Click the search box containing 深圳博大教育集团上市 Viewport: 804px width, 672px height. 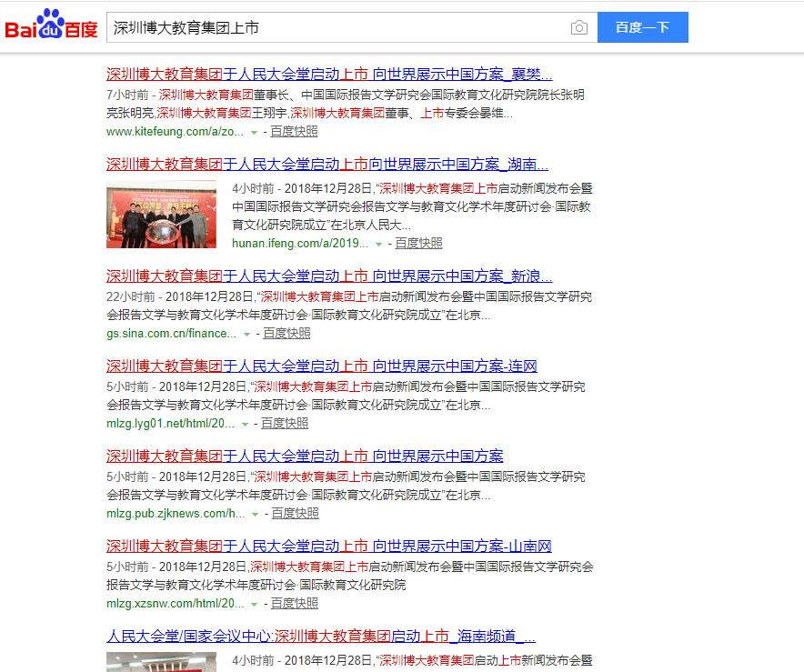point(352,27)
